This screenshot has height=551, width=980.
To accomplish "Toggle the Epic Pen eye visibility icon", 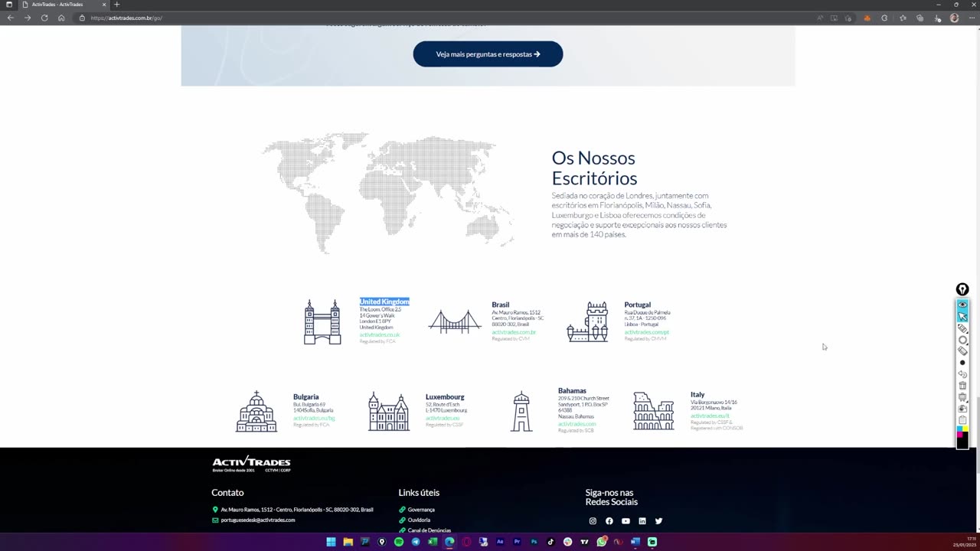I will 962,305.
